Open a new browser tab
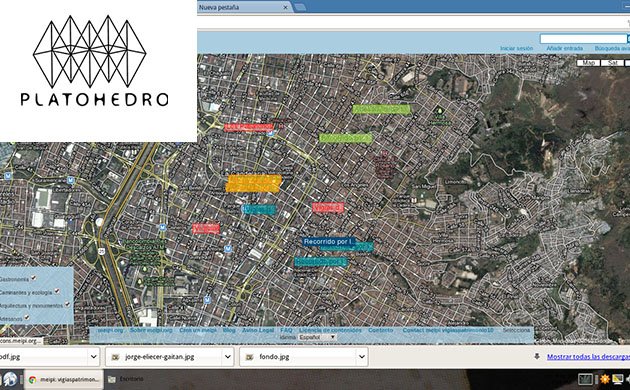 [300, 7]
